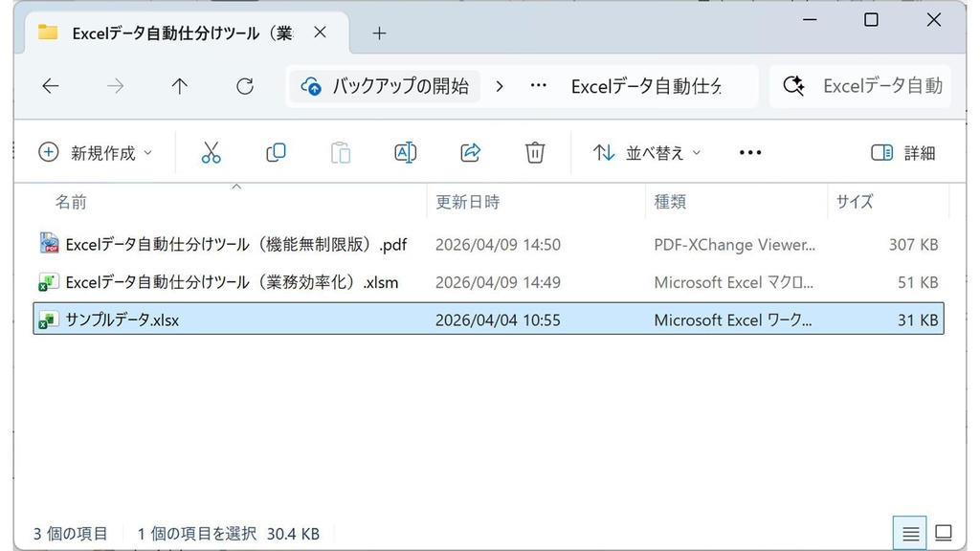Open a new tab with the plus button
Screen dimensions: 980x551
(x=379, y=32)
